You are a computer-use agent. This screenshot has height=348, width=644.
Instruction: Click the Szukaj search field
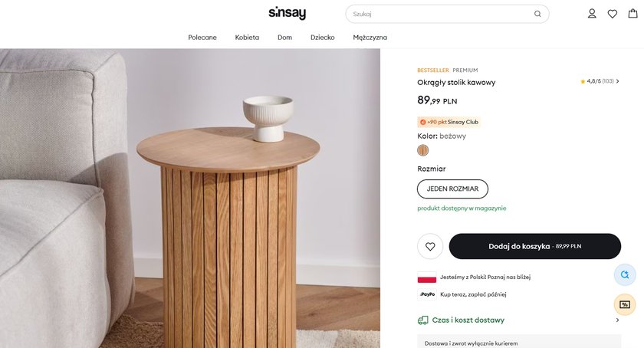(441, 14)
